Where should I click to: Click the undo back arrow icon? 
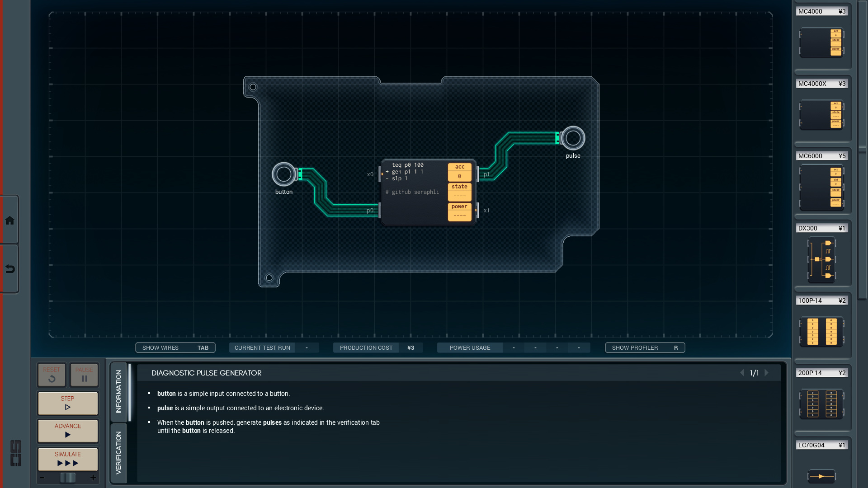coord(9,269)
